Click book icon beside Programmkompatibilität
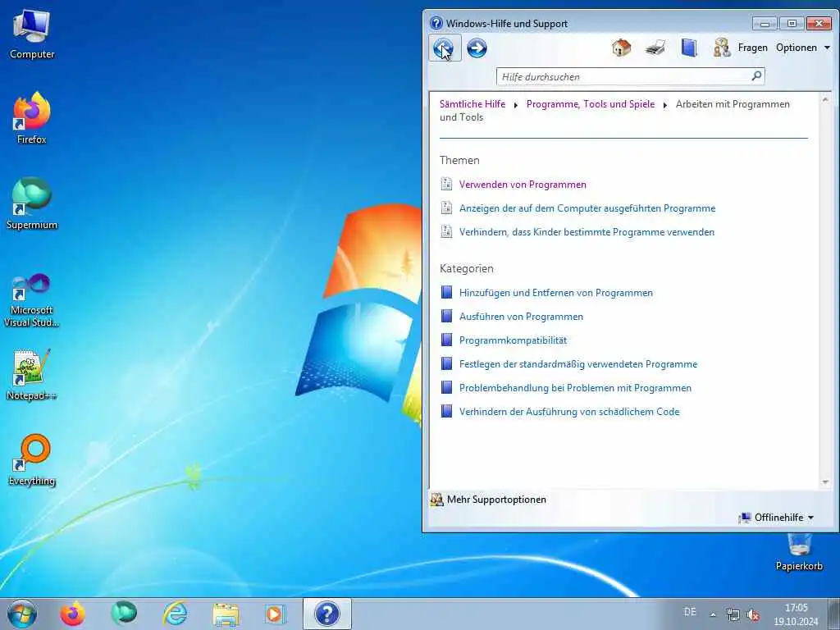Viewport: 840px width, 630px height. (x=446, y=340)
